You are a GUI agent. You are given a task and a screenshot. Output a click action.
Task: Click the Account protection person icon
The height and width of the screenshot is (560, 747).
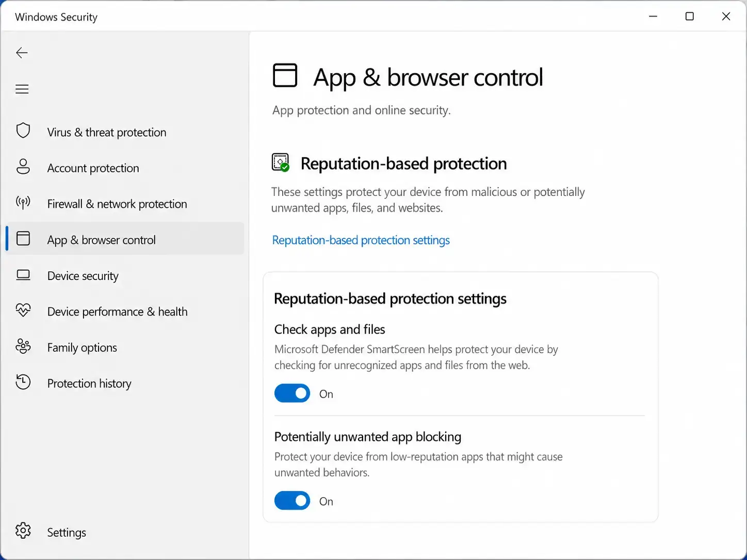pyautogui.click(x=23, y=167)
